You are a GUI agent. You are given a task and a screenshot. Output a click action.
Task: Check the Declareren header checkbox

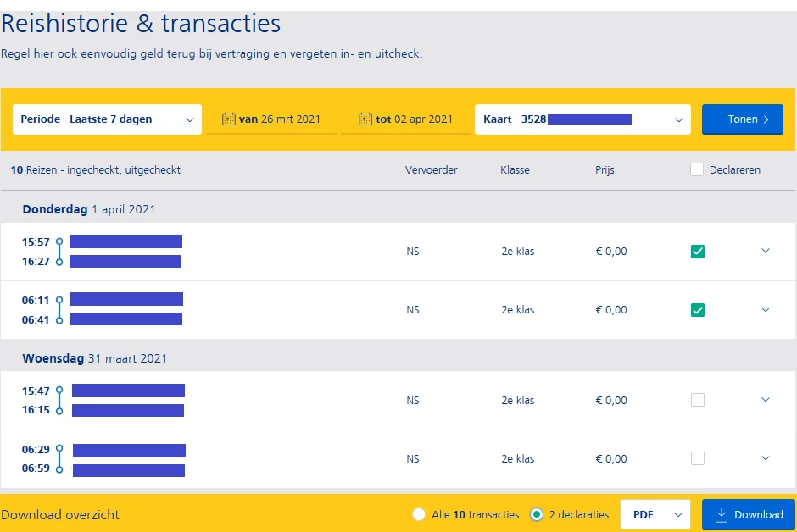pyautogui.click(x=697, y=169)
